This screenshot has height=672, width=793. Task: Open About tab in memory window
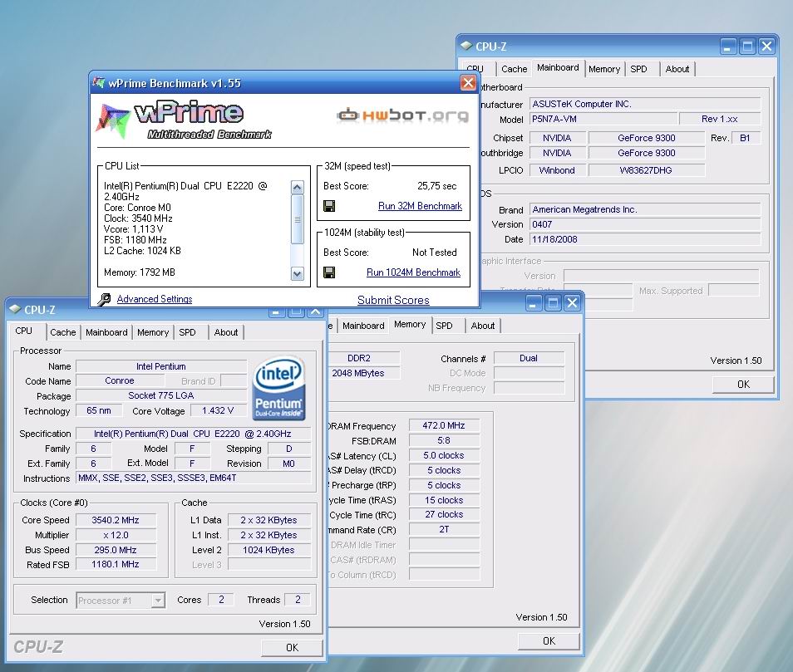coord(482,326)
